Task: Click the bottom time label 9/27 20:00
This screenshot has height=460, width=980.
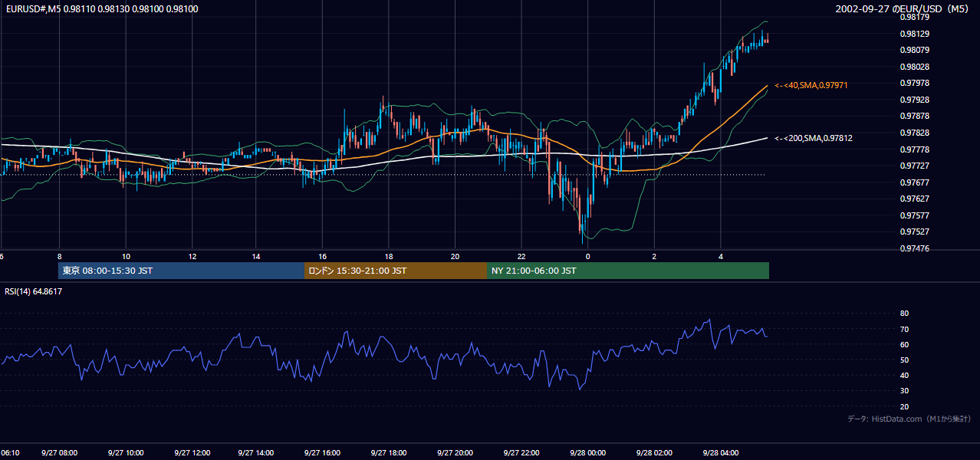Action: coord(455,453)
